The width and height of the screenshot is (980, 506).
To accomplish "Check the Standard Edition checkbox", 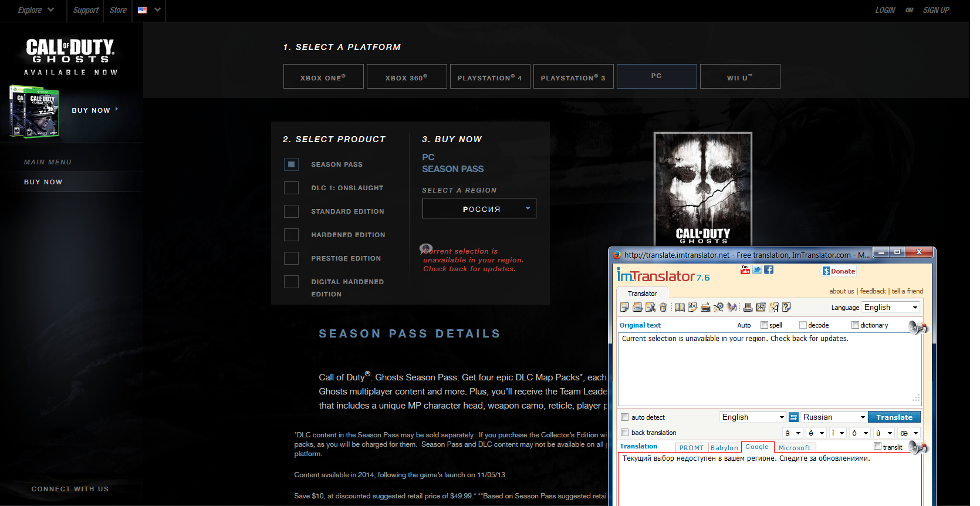I will click(x=291, y=211).
